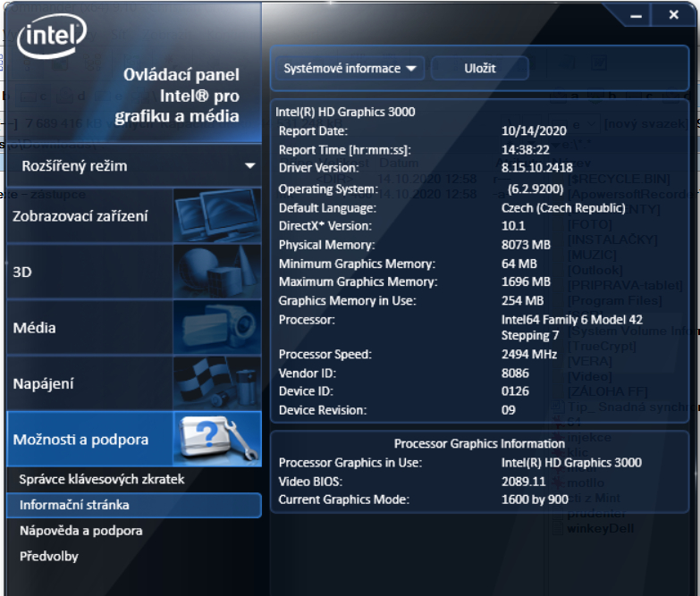Click the Device ID value 0126
This screenshot has width=700, height=596.
pos(515,391)
